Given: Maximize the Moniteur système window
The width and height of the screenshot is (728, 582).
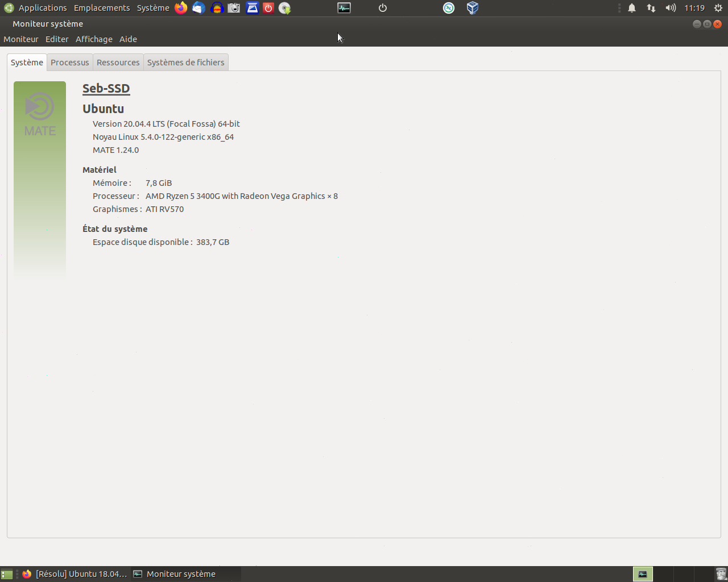Looking at the screenshot, I should [x=707, y=24].
